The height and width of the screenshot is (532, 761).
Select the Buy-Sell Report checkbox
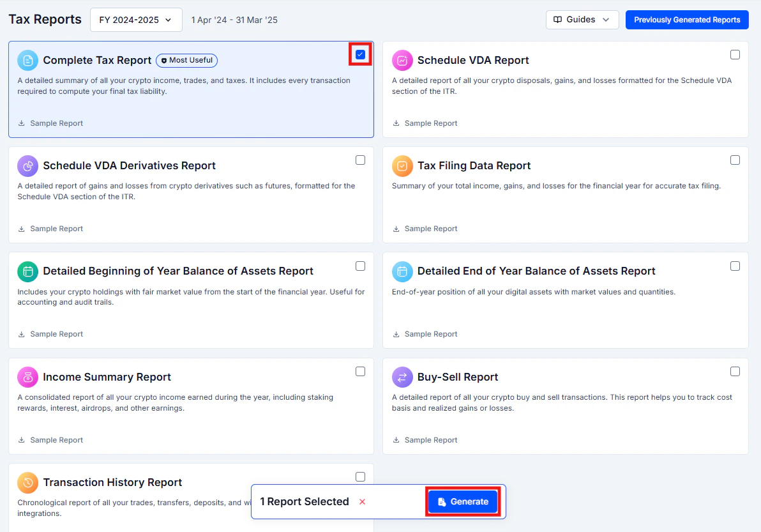pyautogui.click(x=735, y=371)
